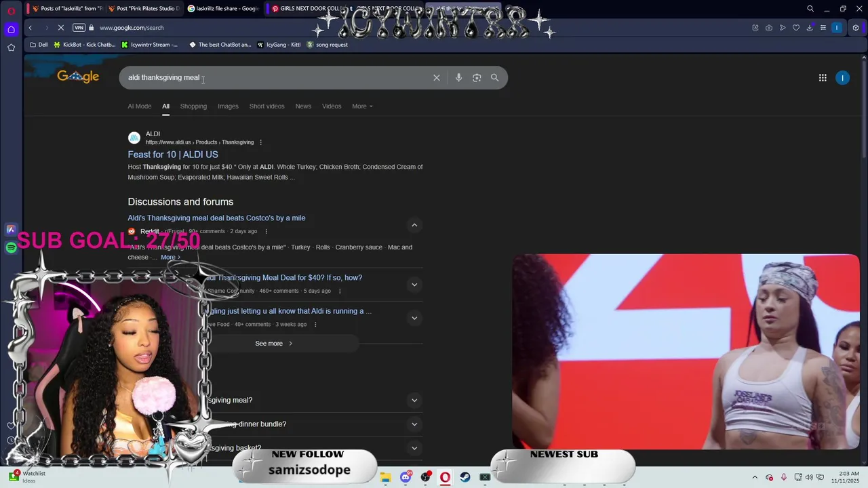Open File Explorer on the taskbar
The image size is (868, 488).
pos(385,477)
